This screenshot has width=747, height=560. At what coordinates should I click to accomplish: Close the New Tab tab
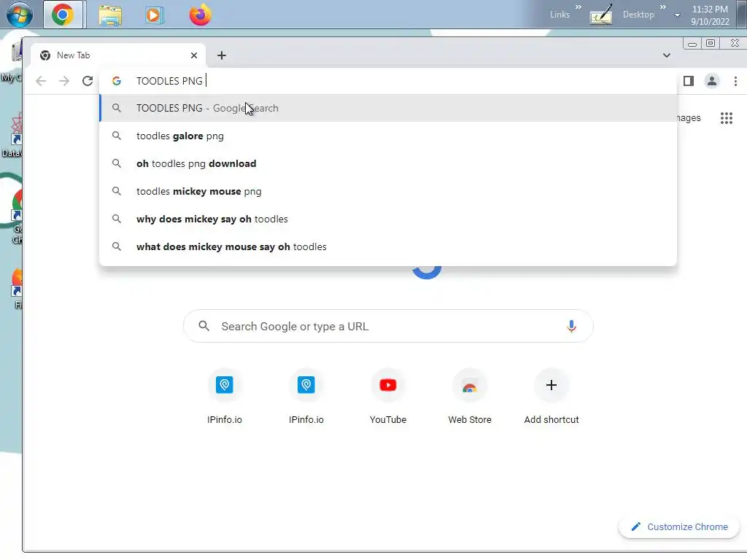pyautogui.click(x=194, y=55)
